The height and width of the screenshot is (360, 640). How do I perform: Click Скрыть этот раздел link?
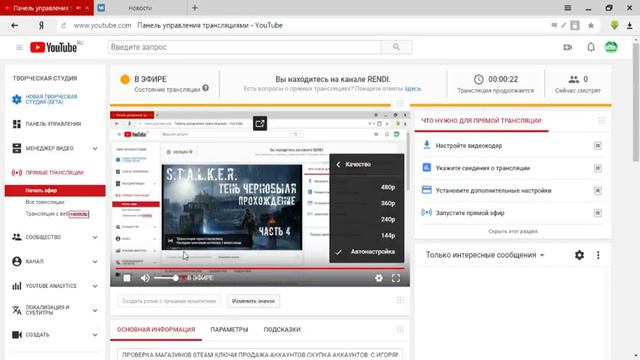point(513,231)
